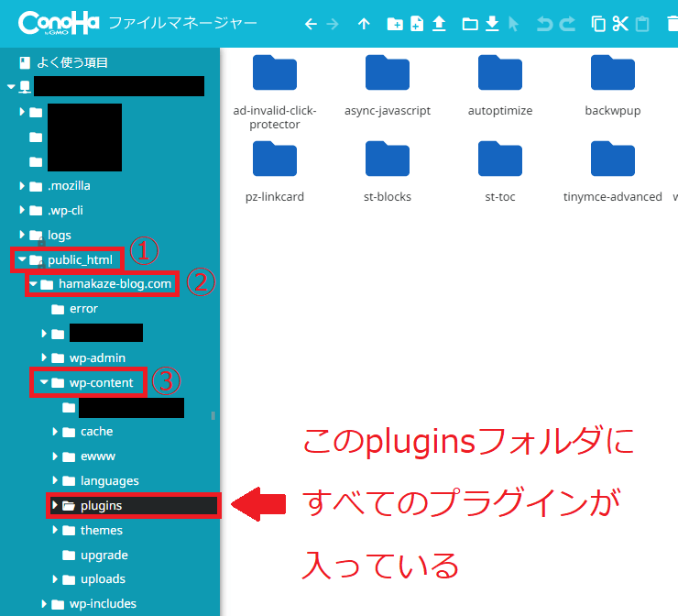The height and width of the screenshot is (616, 678).
Task: Select the .mozilla folder in tree
Action: [60, 186]
